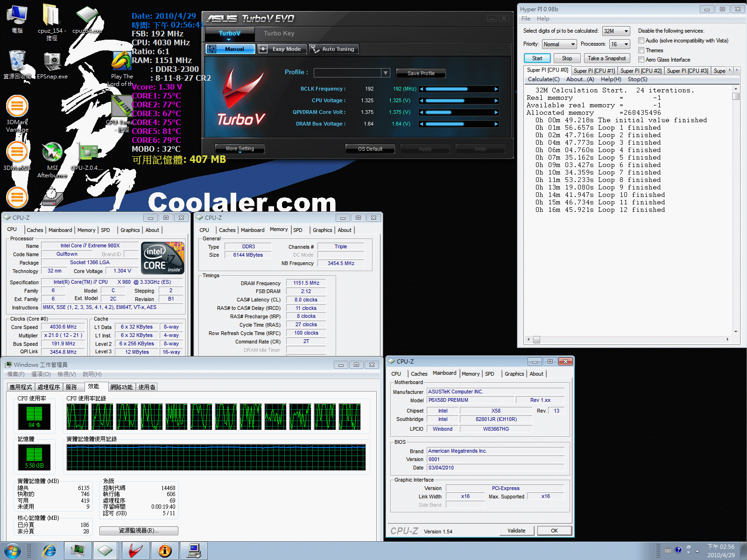The height and width of the screenshot is (560, 747).
Task: Click the Super PI output vertical scrollbar
Action: [x=736, y=210]
